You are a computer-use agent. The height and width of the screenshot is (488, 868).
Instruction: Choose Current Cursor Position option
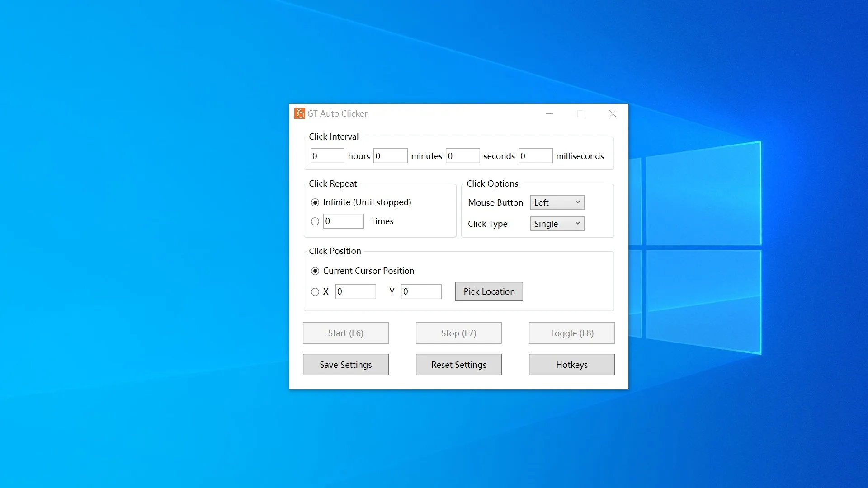[x=315, y=271]
